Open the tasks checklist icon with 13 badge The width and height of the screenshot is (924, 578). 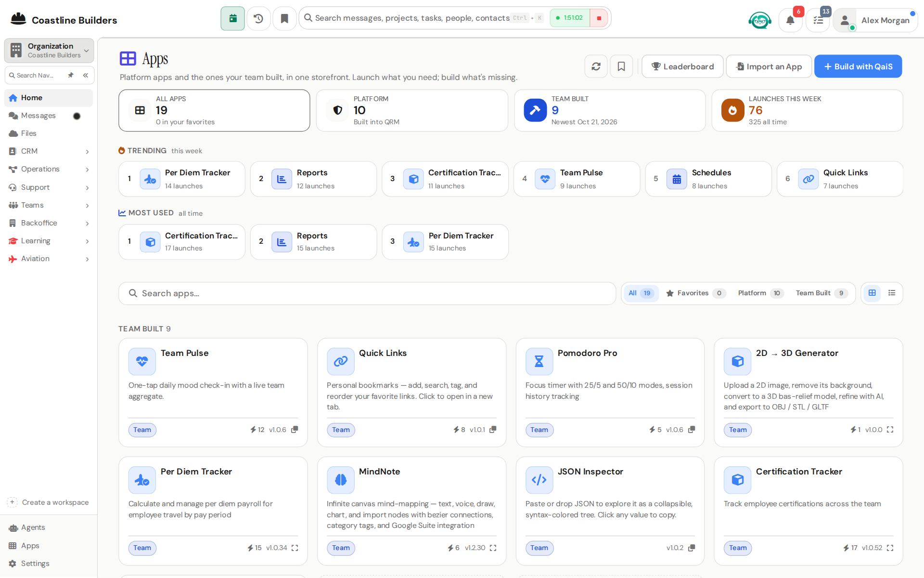click(x=818, y=20)
